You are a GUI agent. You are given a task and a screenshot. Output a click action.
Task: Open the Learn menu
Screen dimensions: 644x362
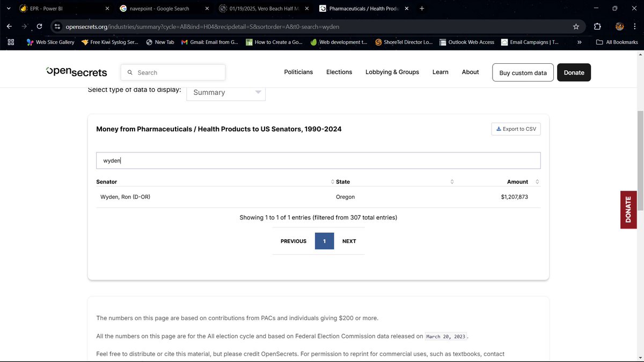[441, 72]
